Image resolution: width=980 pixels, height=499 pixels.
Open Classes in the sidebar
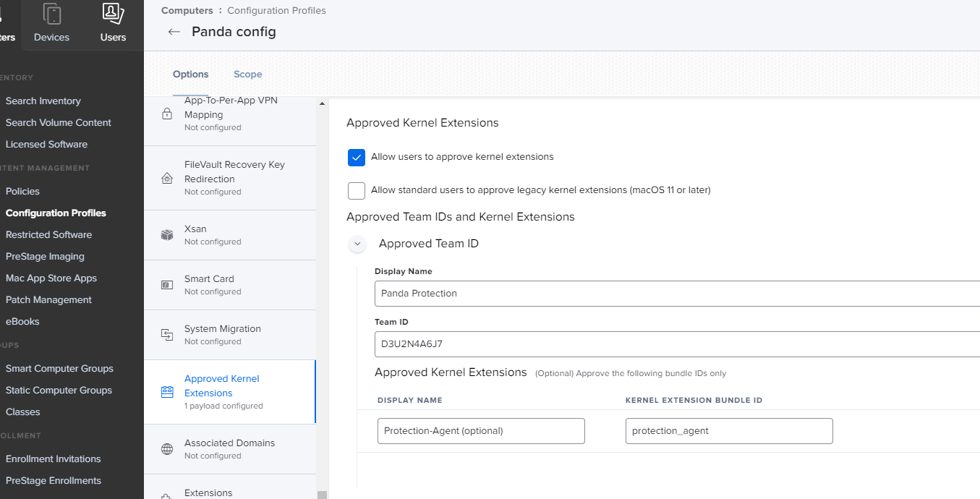click(x=23, y=412)
